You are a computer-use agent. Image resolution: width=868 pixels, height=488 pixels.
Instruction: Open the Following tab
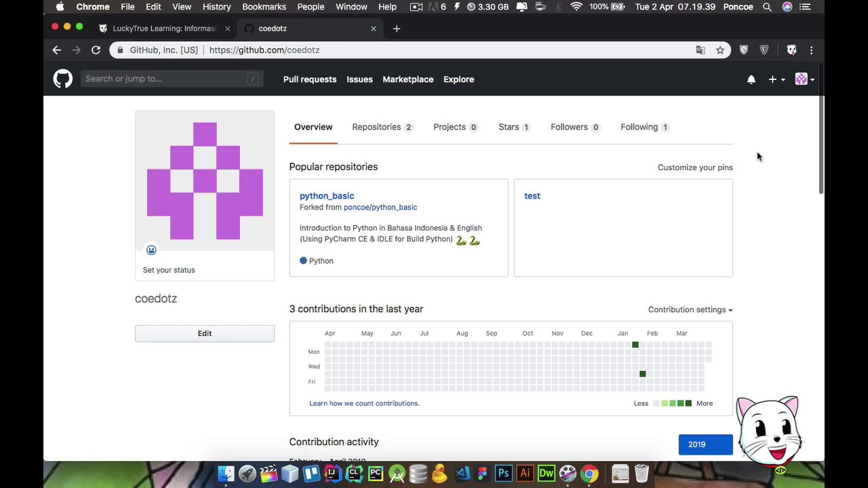(x=645, y=127)
